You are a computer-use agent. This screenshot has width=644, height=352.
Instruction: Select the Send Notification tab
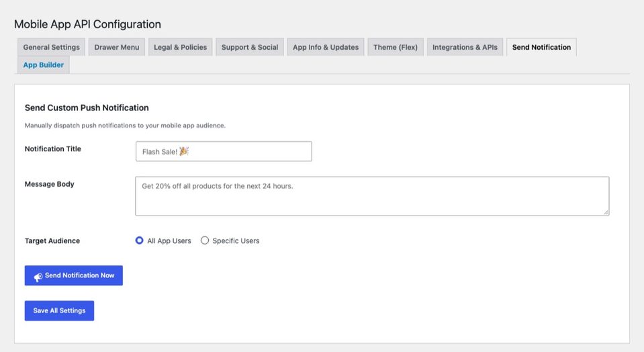point(541,47)
